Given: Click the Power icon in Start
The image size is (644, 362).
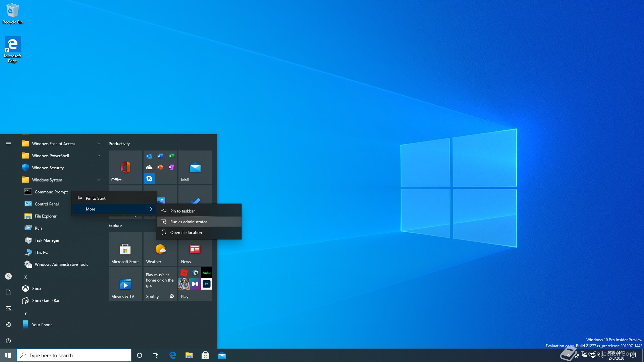Looking at the screenshot, I should (8, 341).
